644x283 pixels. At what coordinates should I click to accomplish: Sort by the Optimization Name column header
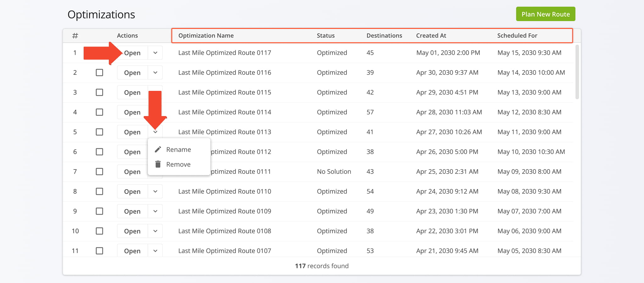206,36
